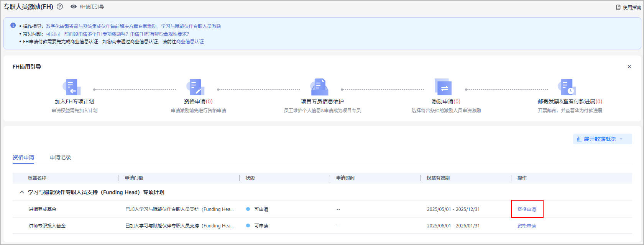Image resolution: width=644 pixels, height=245 pixels.
Task: Click the 权益有效期 column header
Action: pyautogui.click(x=438, y=178)
